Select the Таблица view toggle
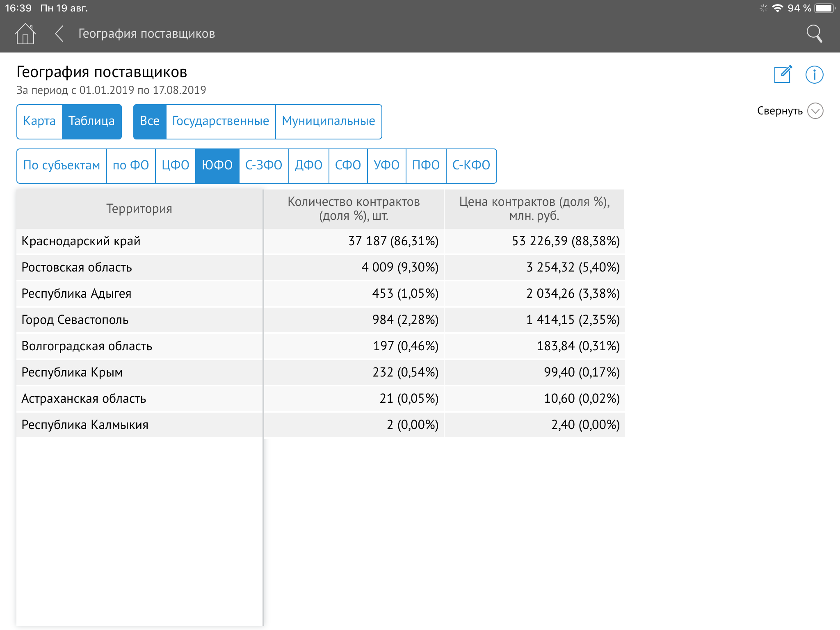 coord(91,121)
